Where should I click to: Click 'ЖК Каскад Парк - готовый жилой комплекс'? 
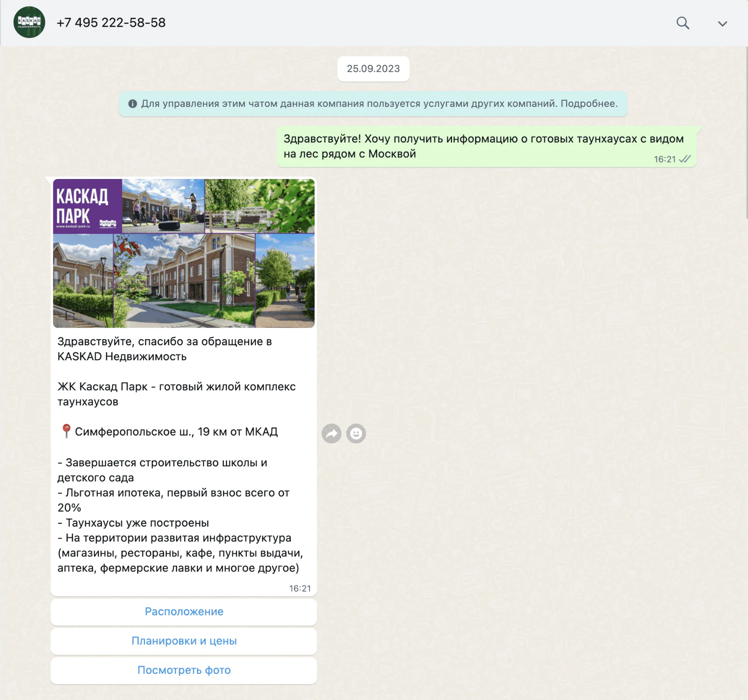pyautogui.click(x=177, y=387)
